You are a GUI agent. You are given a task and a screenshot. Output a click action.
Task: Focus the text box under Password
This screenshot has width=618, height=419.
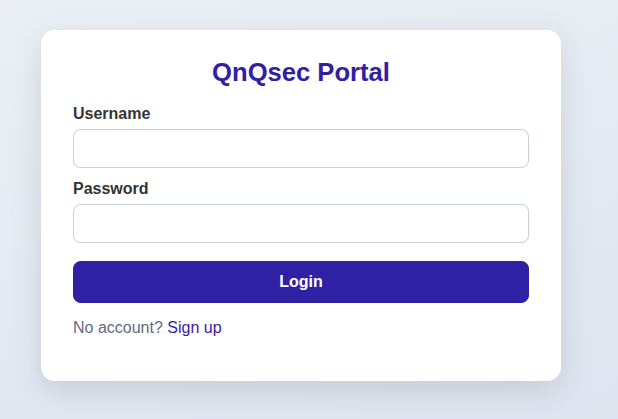300,223
